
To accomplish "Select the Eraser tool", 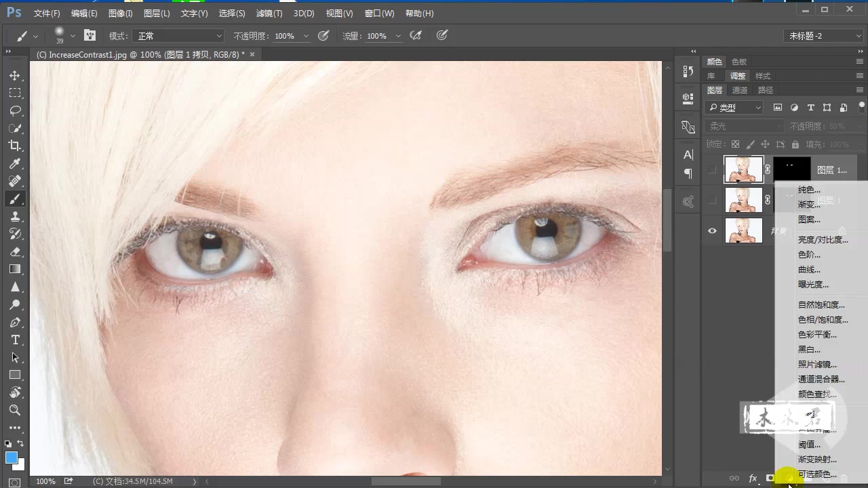I will tap(15, 251).
